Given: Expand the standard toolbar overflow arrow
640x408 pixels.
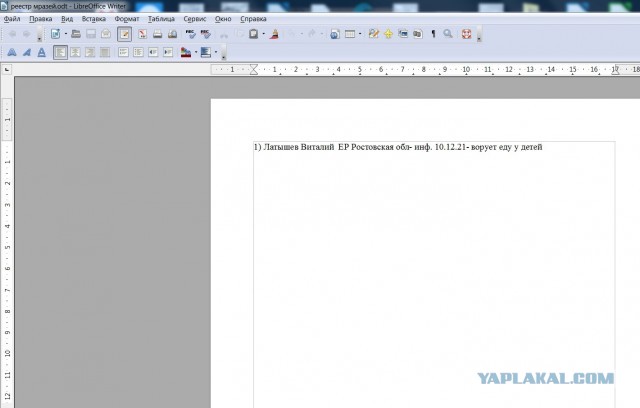Looking at the screenshot, I should 479,35.
